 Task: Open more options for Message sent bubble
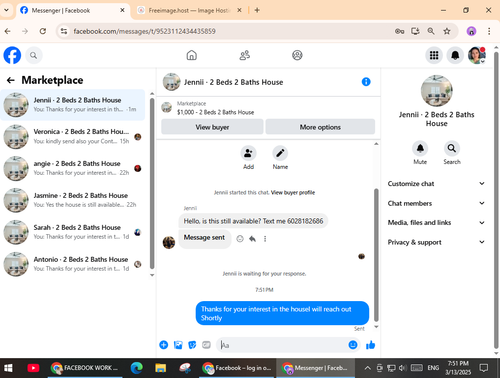pos(265,239)
